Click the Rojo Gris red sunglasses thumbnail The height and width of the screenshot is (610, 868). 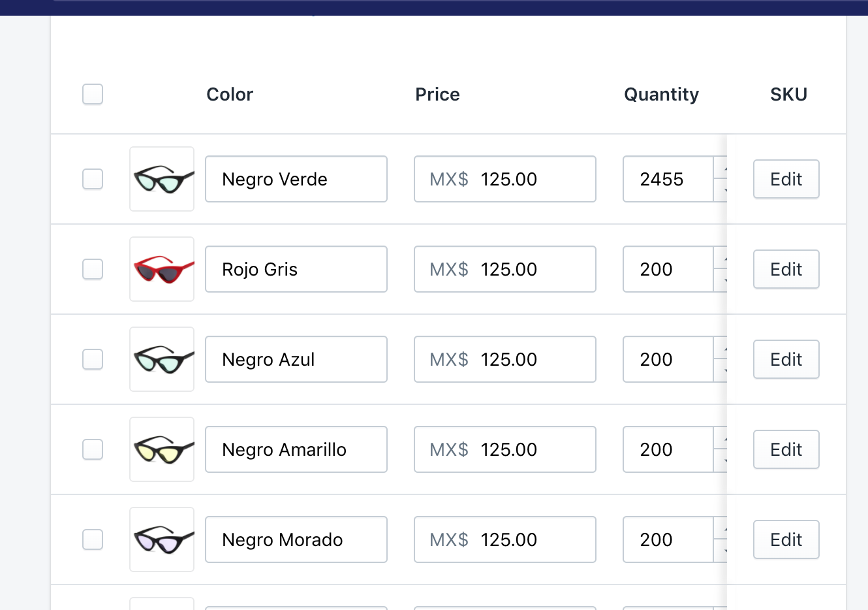[x=162, y=269]
